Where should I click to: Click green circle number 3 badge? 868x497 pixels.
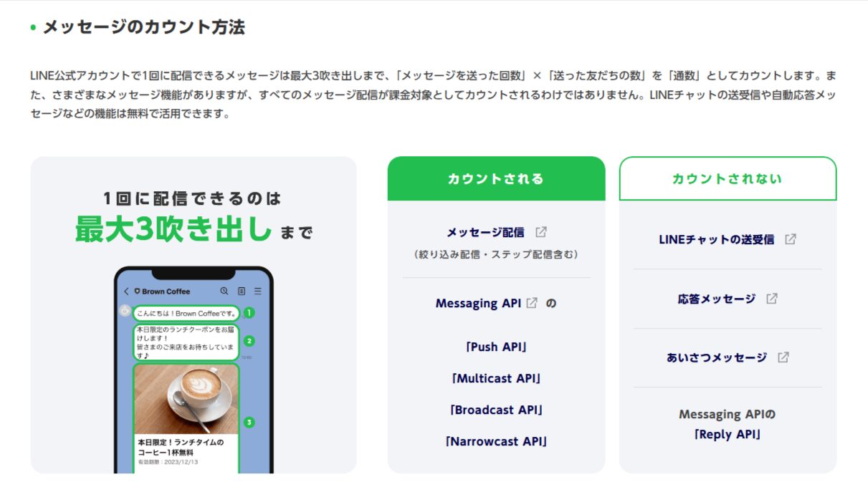pyautogui.click(x=249, y=423)
